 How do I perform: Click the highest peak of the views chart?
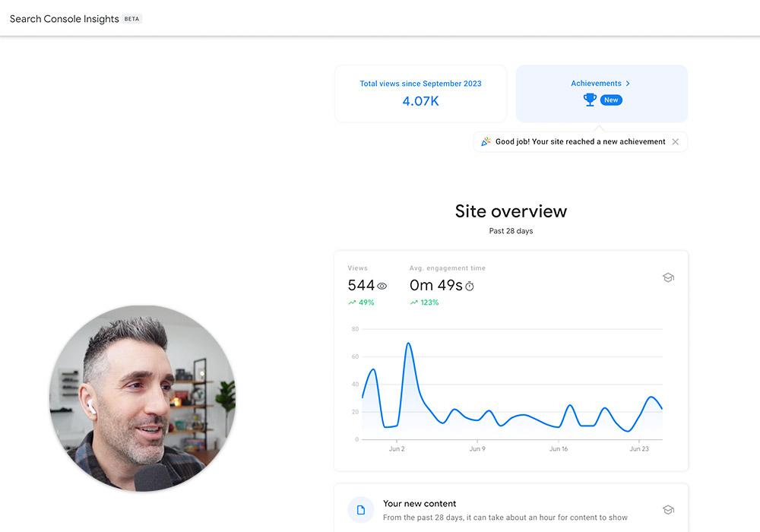coord(408,344)
